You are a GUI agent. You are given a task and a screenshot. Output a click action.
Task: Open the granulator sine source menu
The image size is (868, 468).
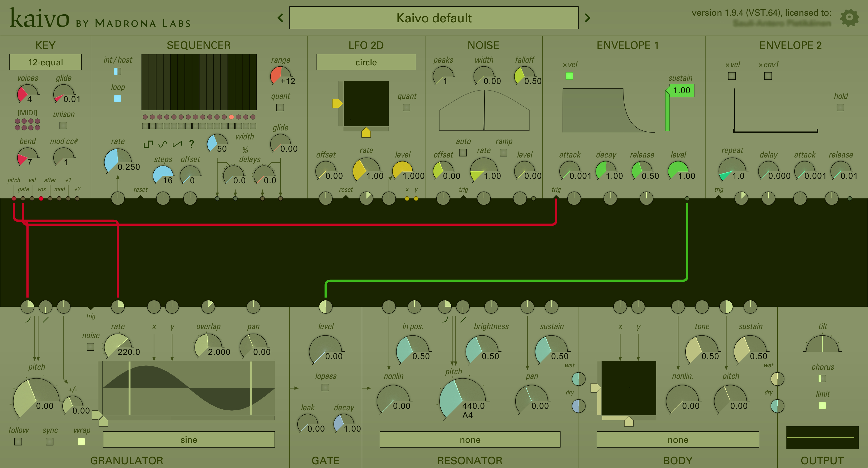[189, 440]
